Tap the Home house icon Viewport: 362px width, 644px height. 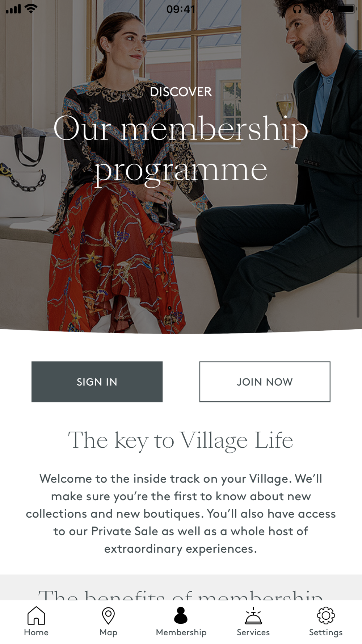36,615
